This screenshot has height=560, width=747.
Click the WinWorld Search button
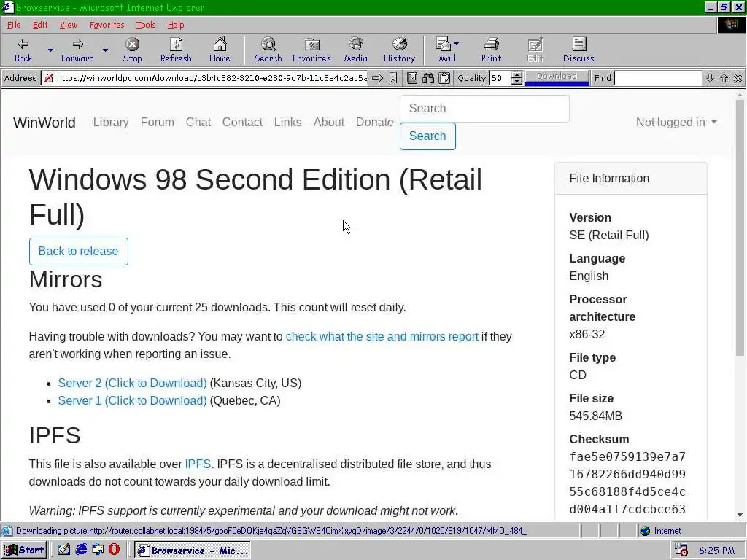427,136
